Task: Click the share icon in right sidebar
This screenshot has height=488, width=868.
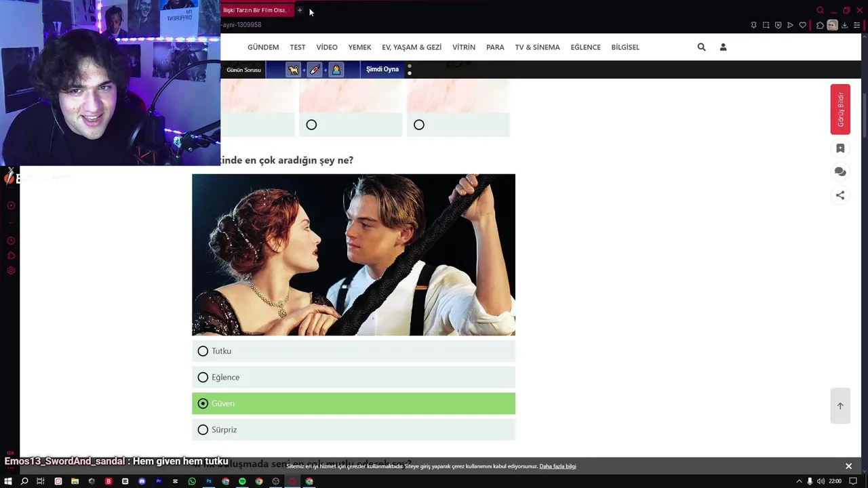Action: [x=840, y=195]
